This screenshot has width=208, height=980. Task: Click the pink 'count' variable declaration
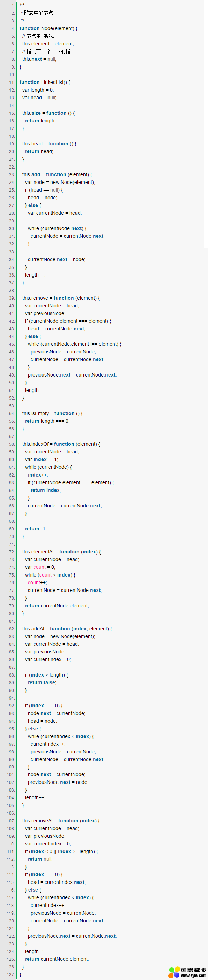(x=40, y=567)
